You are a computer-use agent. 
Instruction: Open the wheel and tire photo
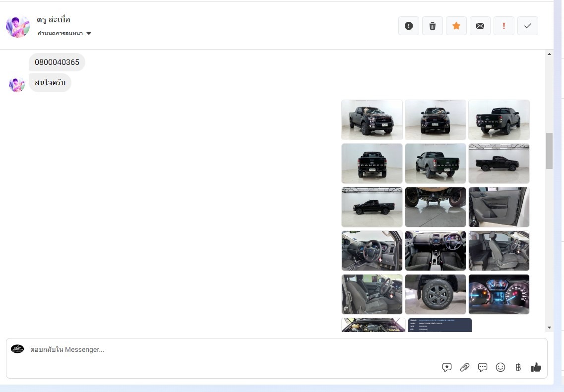[435, 294]
